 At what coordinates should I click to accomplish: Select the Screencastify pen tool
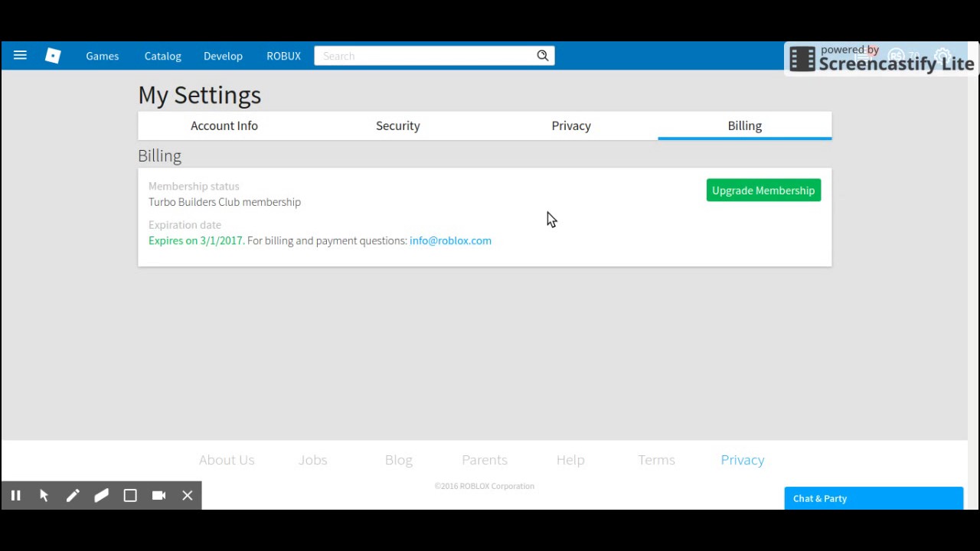(x=73, y=495)
